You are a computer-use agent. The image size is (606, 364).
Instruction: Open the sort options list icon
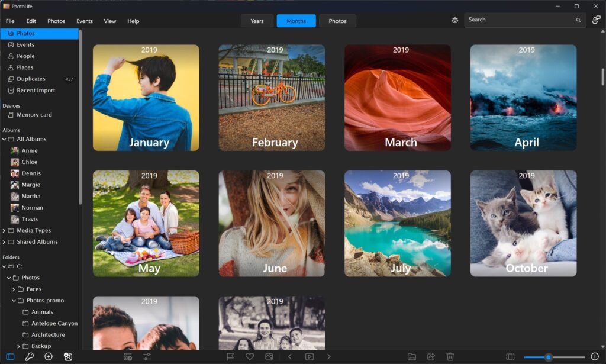click(128, 357)
